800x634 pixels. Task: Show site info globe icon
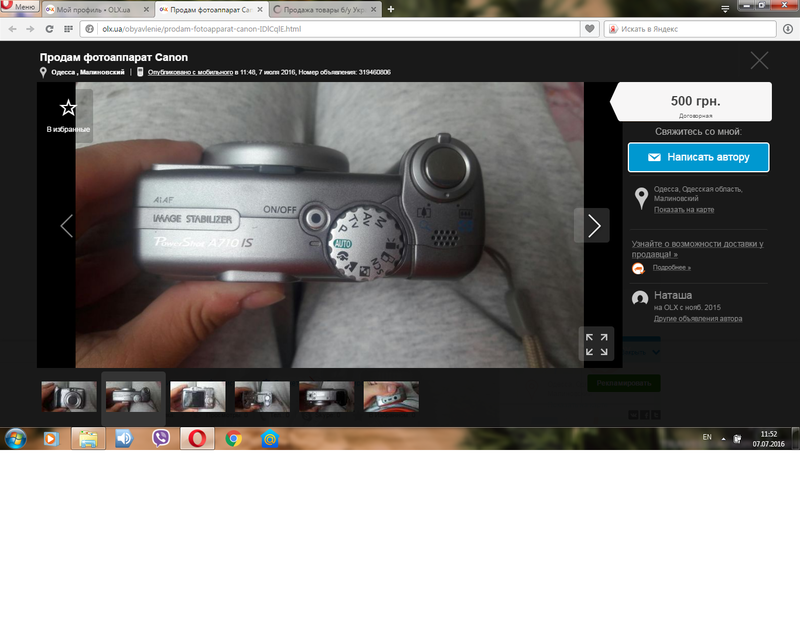[90, 29]
